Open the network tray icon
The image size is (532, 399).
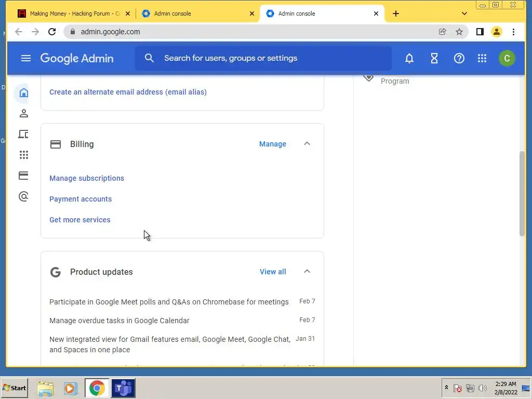point(470,388)
